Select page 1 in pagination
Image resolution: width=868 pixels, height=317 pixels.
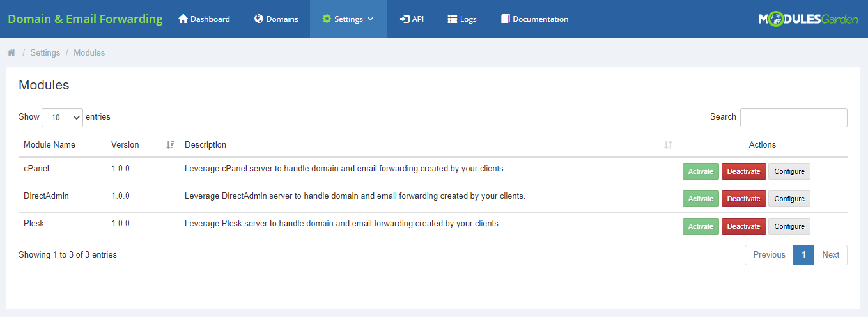pos(803,254)
